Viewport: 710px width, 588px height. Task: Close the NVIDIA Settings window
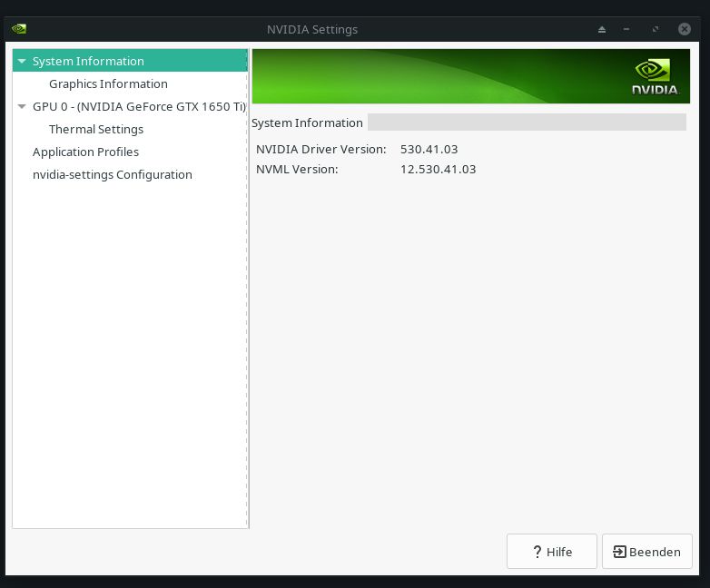(684, 29)
